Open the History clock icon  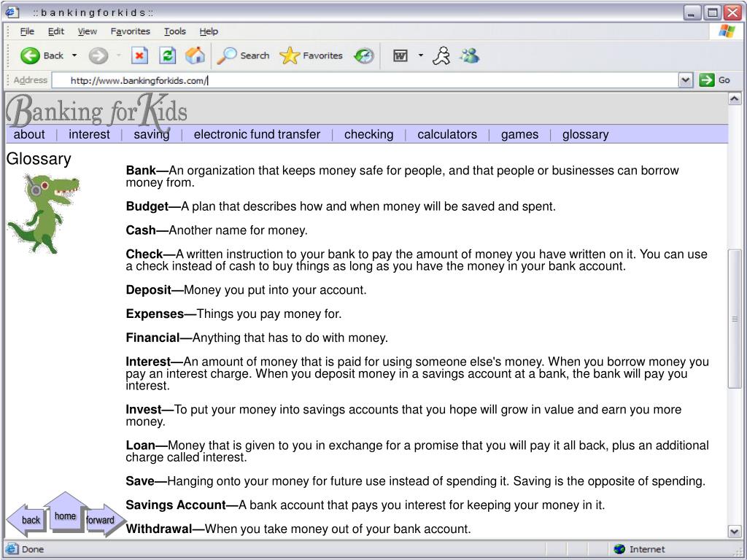364,55
